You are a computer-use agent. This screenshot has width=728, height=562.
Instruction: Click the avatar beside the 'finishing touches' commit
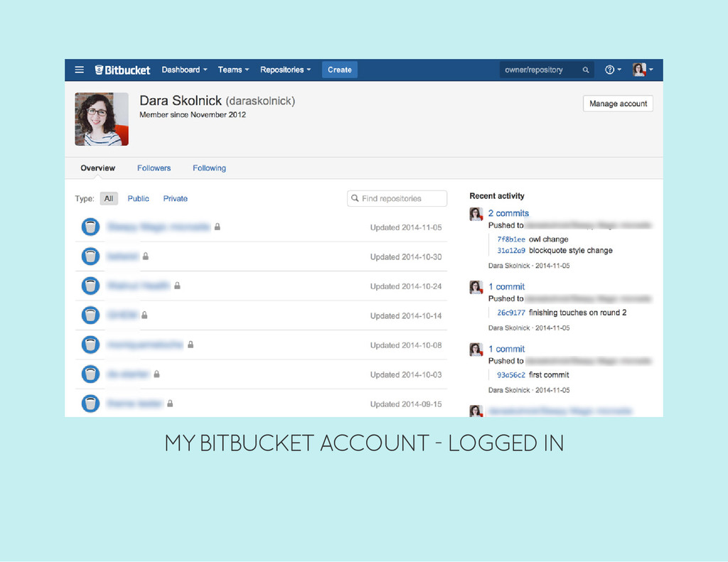pos(476,287)
